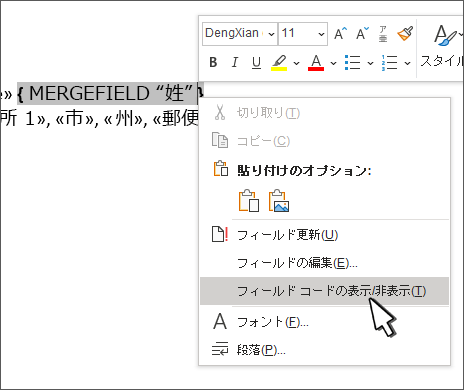464x390 pixels.
Task: Expand numbered list style dropdown
Action: click(x=407, y=63)
